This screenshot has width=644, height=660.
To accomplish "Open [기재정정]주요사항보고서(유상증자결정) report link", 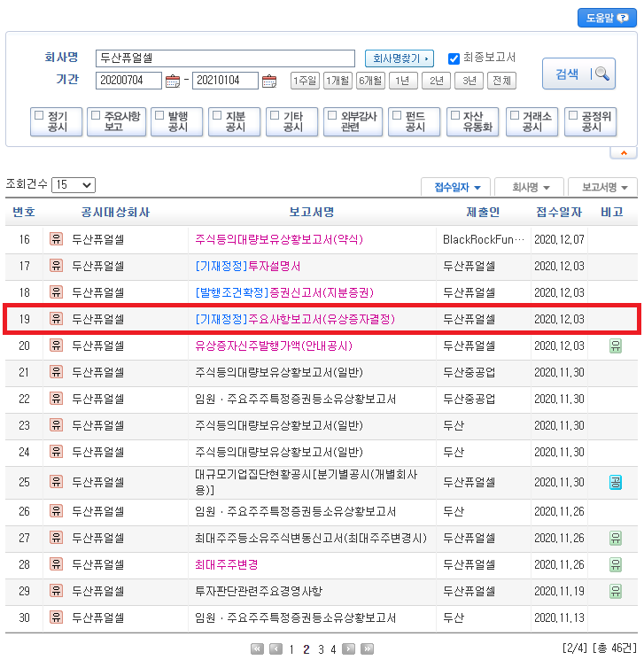I will coord(295,319).
